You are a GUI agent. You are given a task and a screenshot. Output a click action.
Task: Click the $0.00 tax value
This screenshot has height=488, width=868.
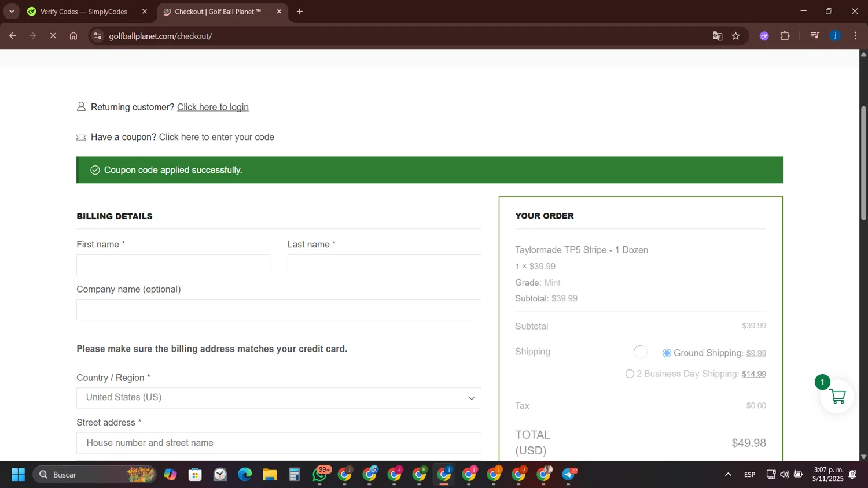(756, 406)
